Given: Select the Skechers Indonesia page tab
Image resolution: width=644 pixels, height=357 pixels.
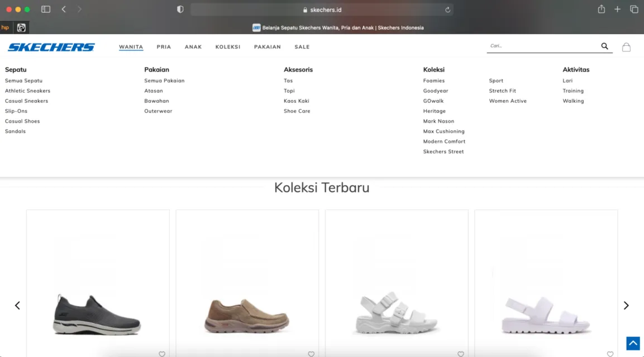Looking at the screenshot, I should pos(338,28).
